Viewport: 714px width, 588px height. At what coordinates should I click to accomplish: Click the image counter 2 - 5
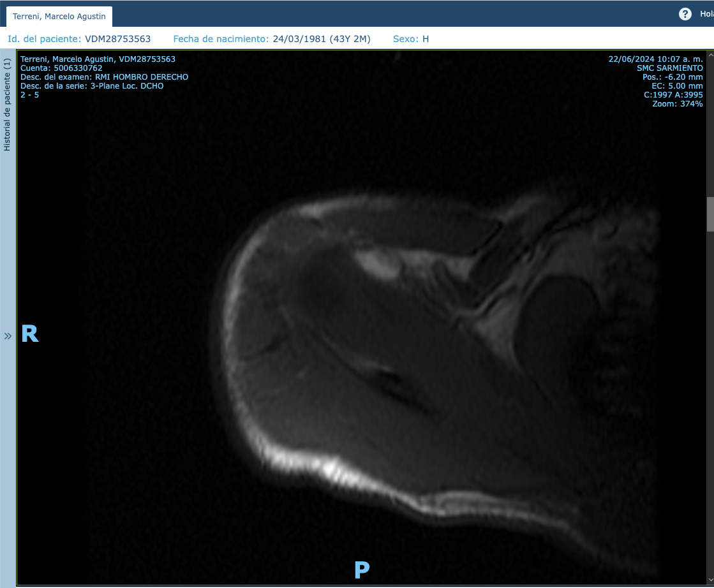[x=29, y=95]
